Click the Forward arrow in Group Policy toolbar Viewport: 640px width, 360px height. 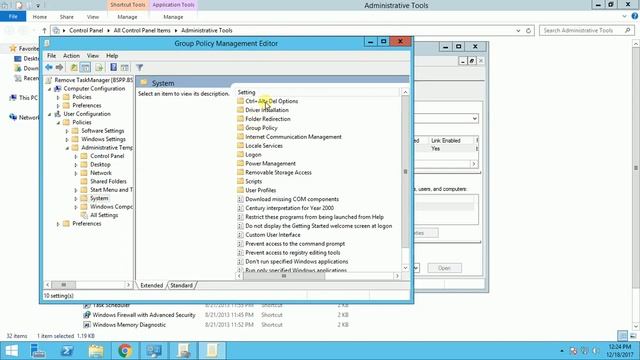pos(60,67)
